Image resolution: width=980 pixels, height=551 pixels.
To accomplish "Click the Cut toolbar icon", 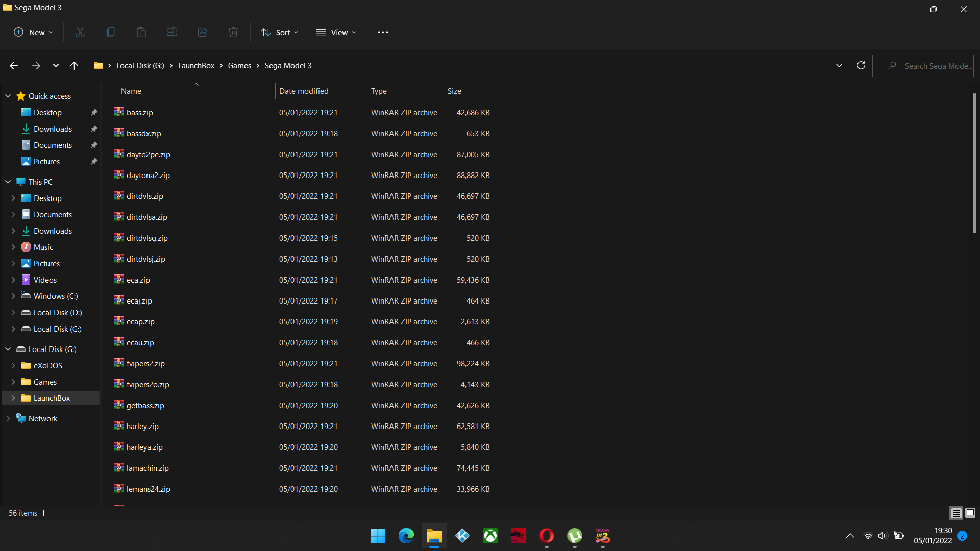I will [80, 32].
